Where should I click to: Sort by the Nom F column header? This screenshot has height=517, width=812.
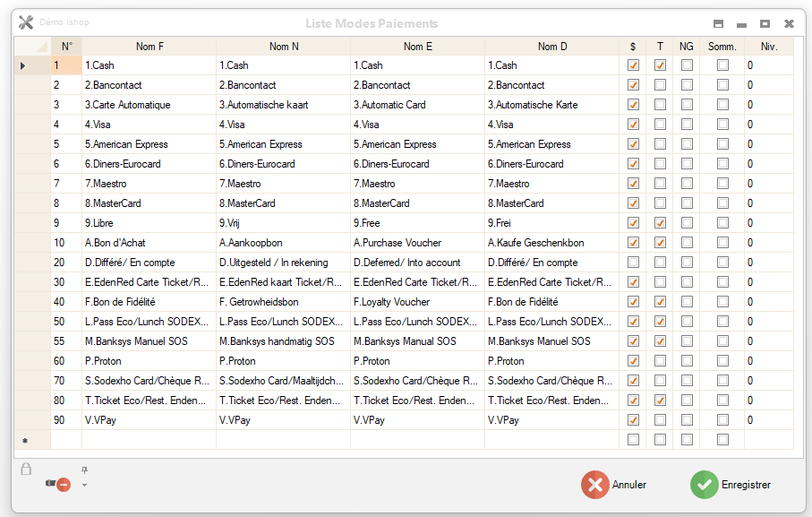150,47
